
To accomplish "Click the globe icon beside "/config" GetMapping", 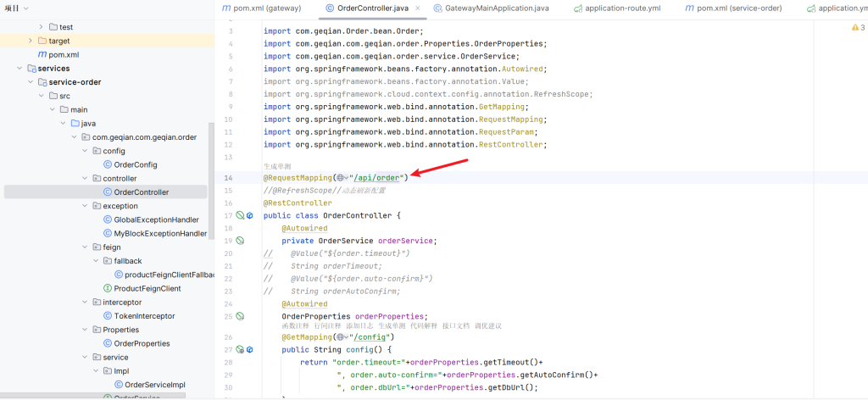I will 341,336.
